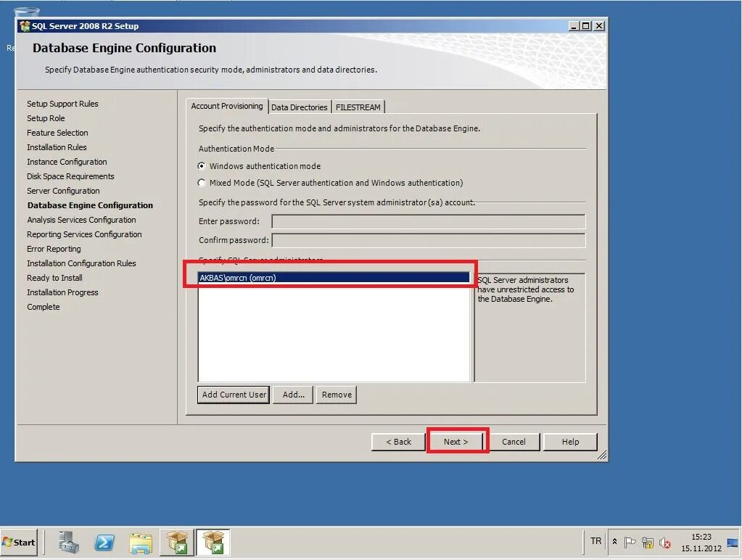Click the TR language indicator
Viewport: 742px width, 560px height.
click(595, 541)
